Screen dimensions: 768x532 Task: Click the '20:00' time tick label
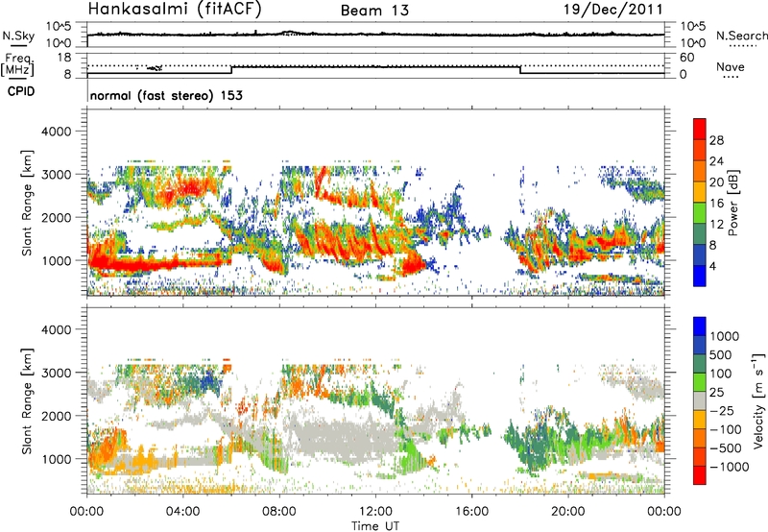tap(568, 512)
